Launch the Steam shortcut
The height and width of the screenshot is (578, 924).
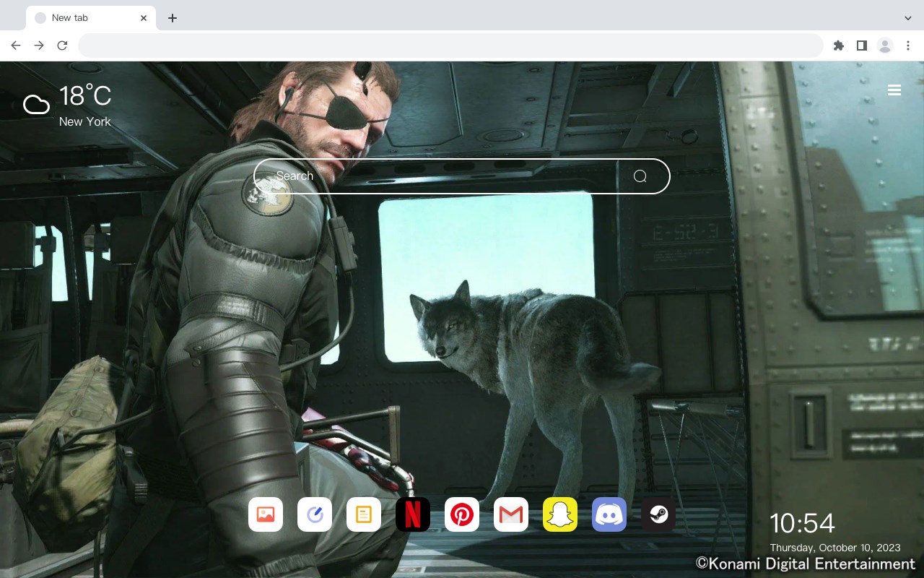[x=658, y=514]
